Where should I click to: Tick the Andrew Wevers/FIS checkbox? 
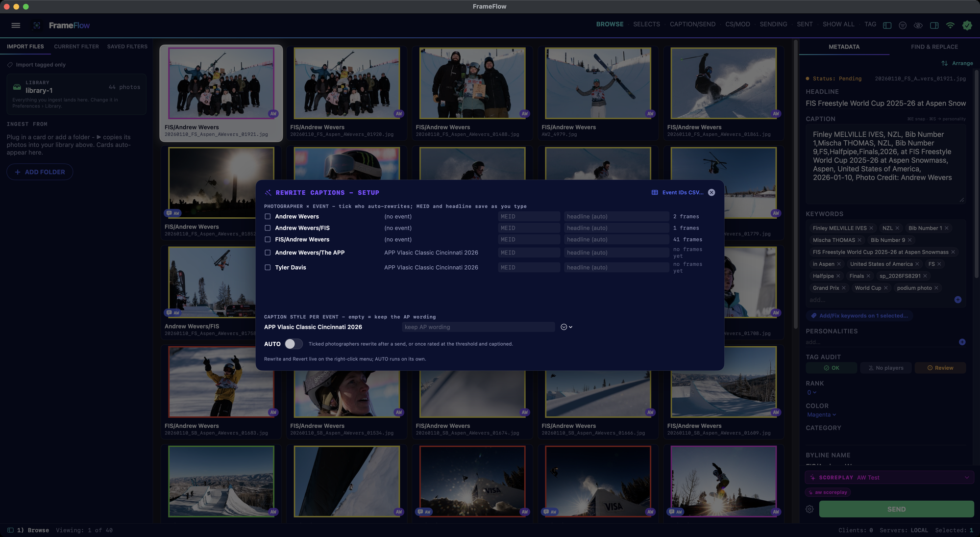(x=268, y=228)
